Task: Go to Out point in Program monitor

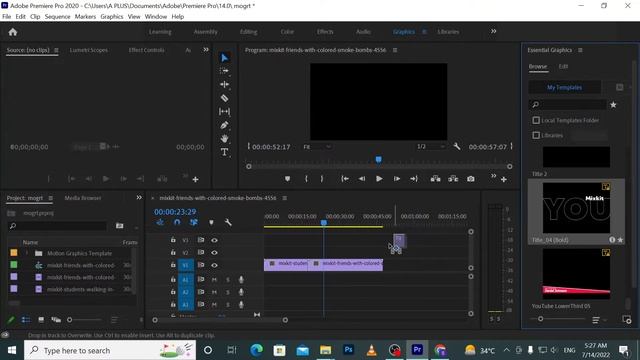Action: click(x=413, y=179)
